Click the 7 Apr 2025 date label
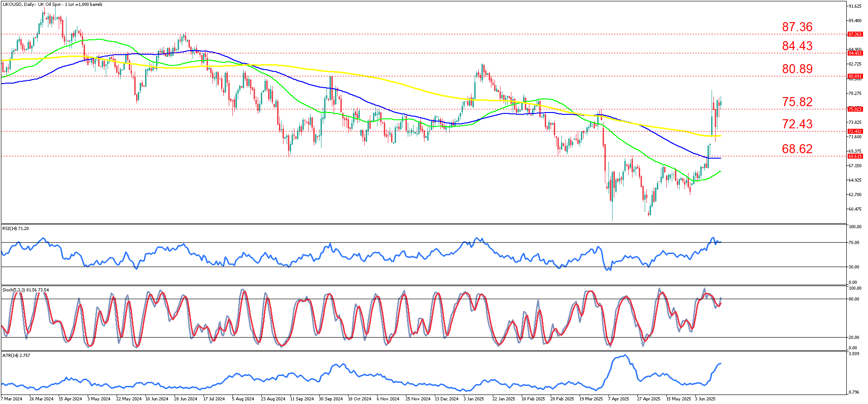The image size is (868, 404). pos(618,399)
